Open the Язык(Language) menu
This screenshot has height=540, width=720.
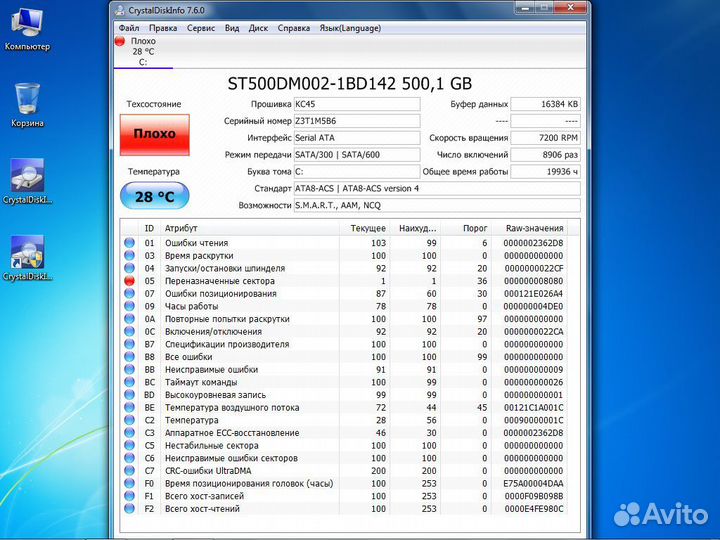pyautogui.click(x=350, y=28)
